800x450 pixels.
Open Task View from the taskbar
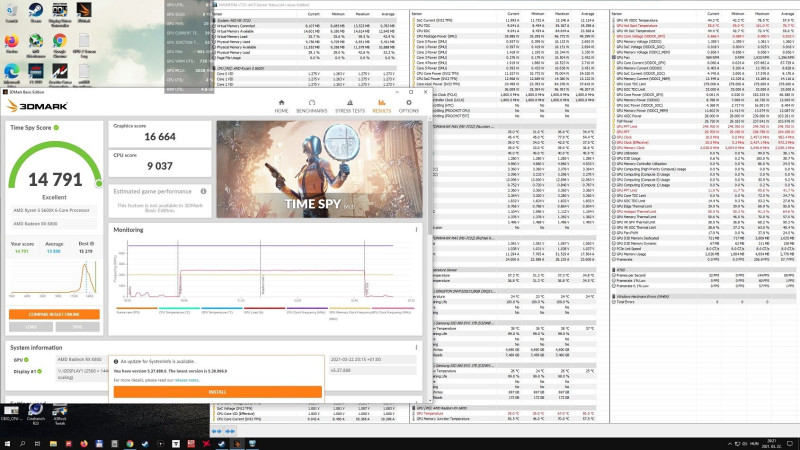[37, 444]
